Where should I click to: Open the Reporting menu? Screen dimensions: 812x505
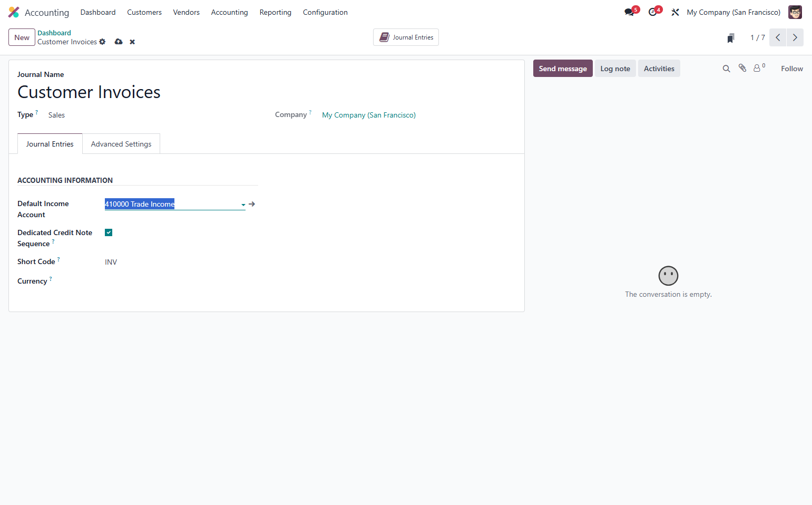(x=276, y=12)
